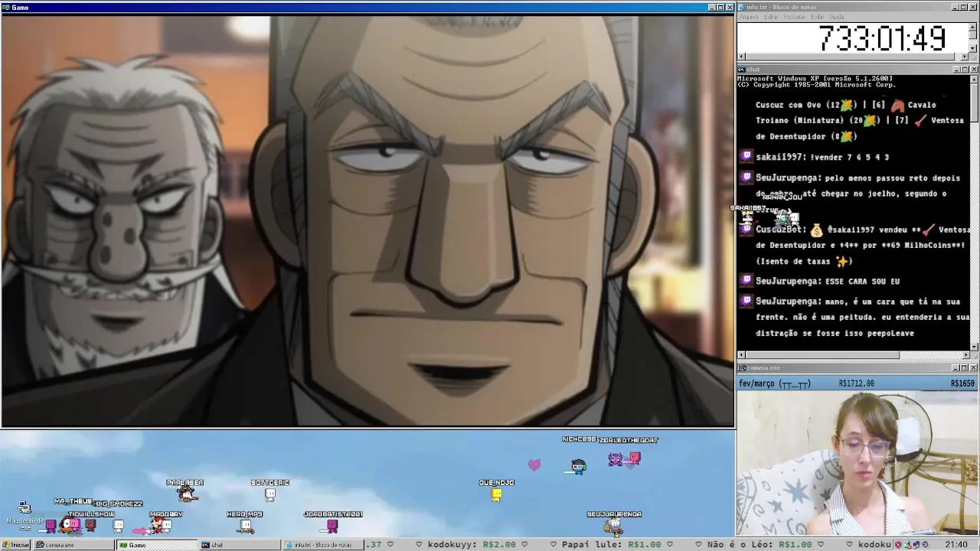Open the Iniciar start button
Viewport: 980px width, 551px height.
tap(16, 545)
